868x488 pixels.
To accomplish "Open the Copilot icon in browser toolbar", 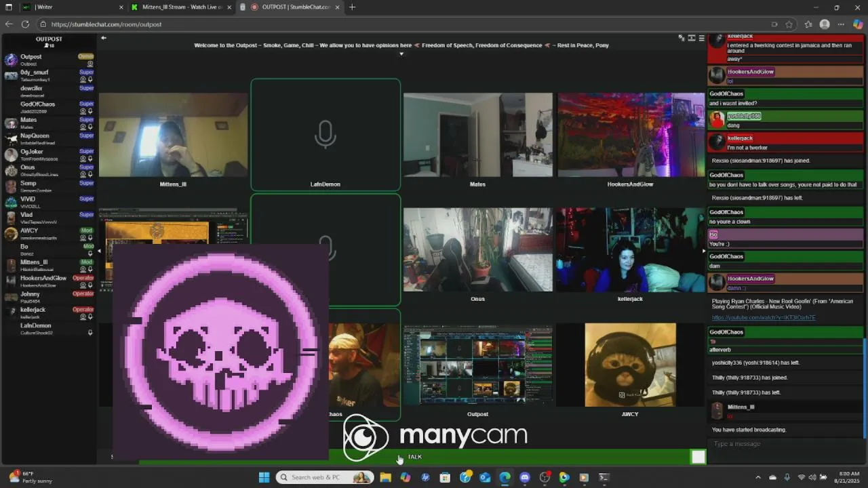I will tap(859, 24).
